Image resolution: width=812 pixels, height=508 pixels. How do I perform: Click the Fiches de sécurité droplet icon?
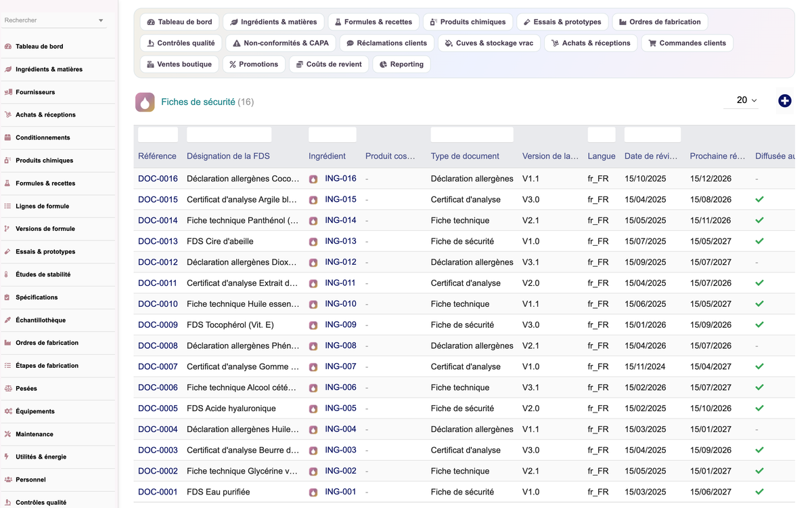pos(145,102)
